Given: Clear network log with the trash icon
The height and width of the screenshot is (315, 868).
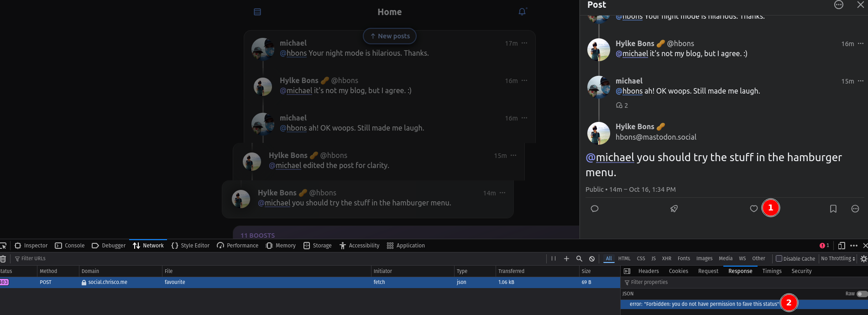Looking at the screenshot, I should [x=3, y=259].
